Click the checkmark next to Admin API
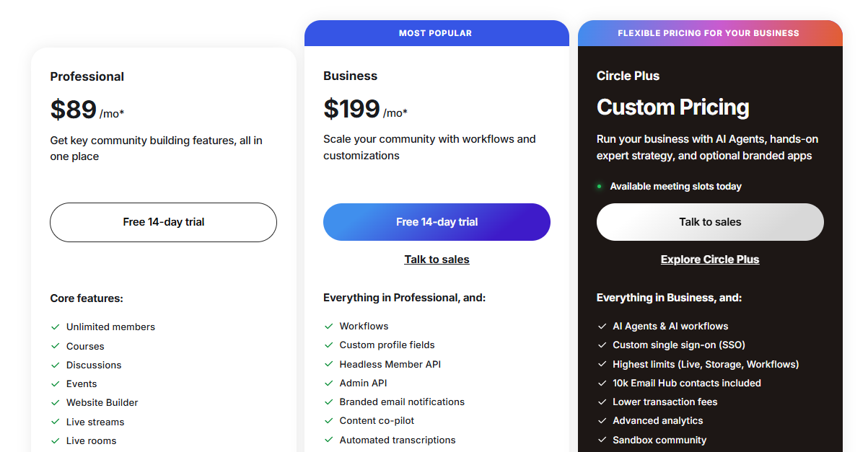Screen dimensions: 868x452 tap(328, 383)
